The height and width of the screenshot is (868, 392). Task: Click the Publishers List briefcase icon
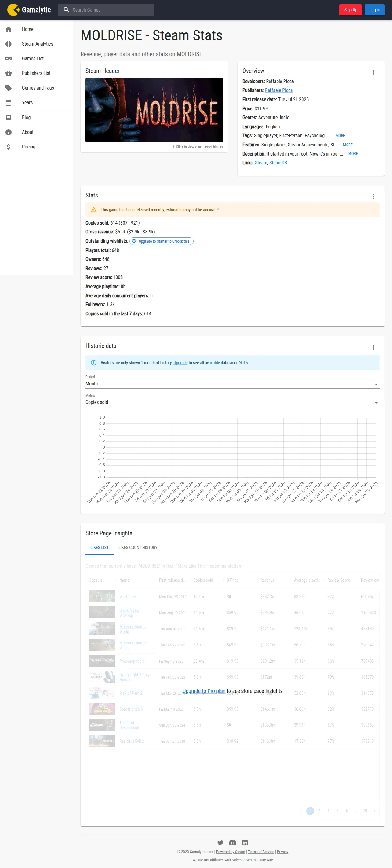9,73
